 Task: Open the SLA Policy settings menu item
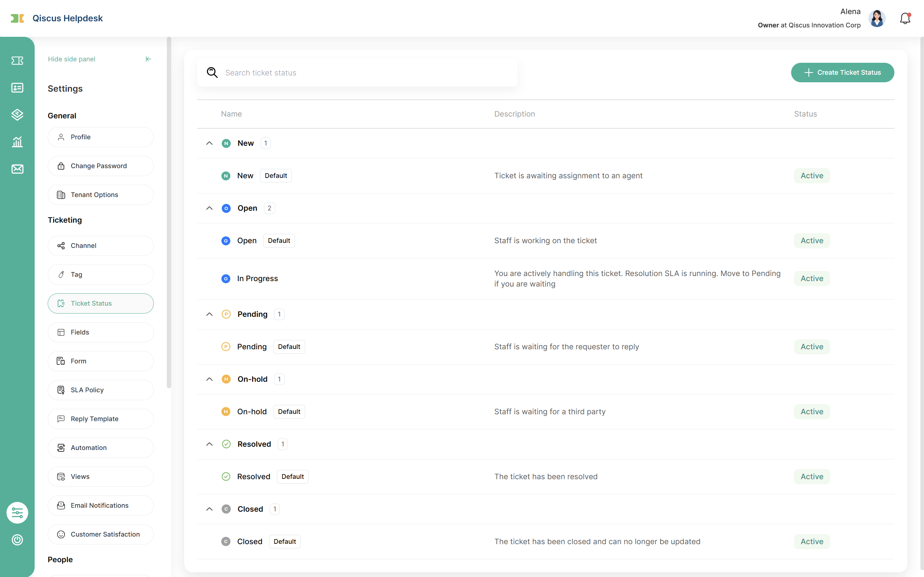[101, 390]
